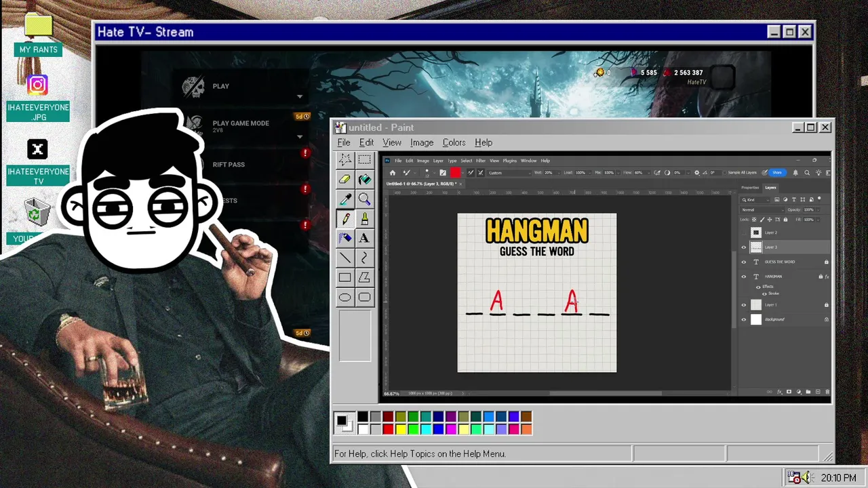Click the Photoshop search magnifier icon
Image resolution: width=868 pixels, height=488 pixels.
coord(807,173)
